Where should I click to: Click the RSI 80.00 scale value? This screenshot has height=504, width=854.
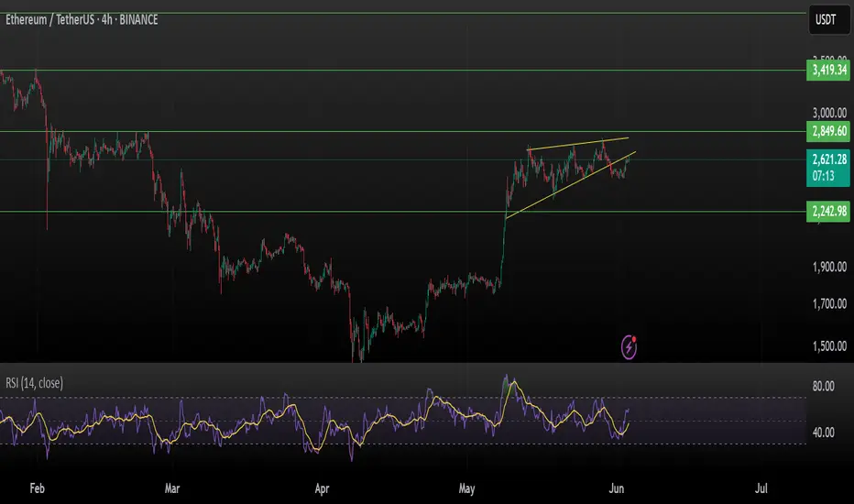[x=824, y=387]
